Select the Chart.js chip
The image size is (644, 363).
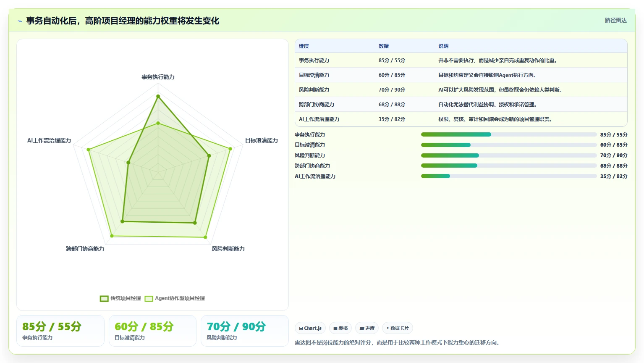tap(310, 328)
